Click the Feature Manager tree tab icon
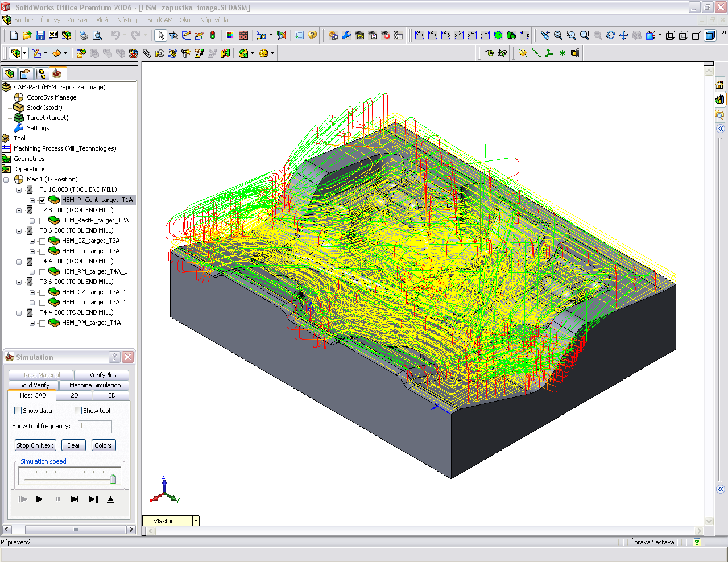728x562 pixels. click(9, 74)
